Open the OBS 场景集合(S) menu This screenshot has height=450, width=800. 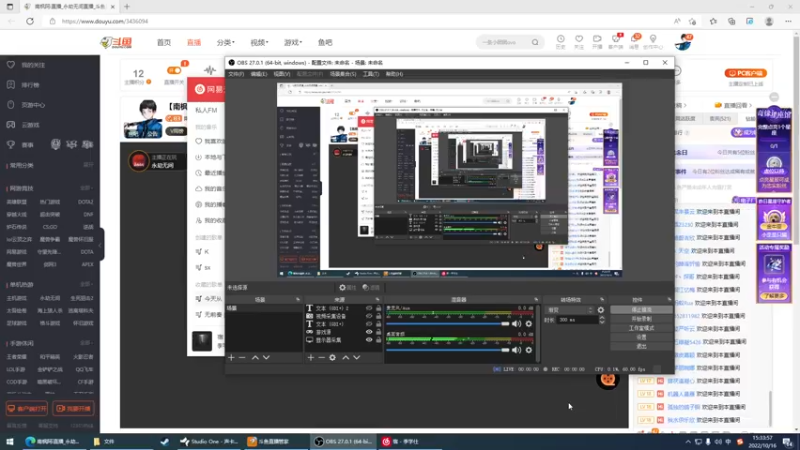pyautogui.click(x=343, y=74)
